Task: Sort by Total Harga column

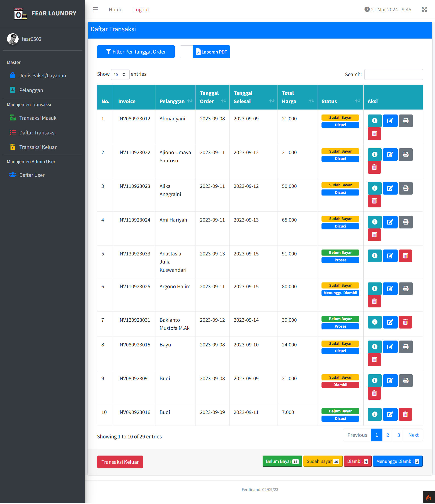Action: click(x=297, y=97)
